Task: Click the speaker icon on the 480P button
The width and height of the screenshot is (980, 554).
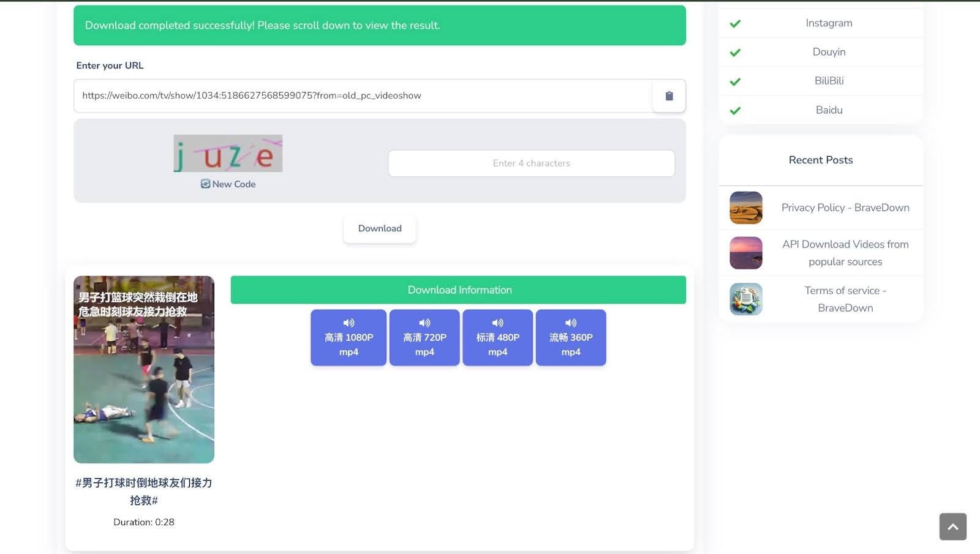Action: pyautogui.click(x=498, y=323)
